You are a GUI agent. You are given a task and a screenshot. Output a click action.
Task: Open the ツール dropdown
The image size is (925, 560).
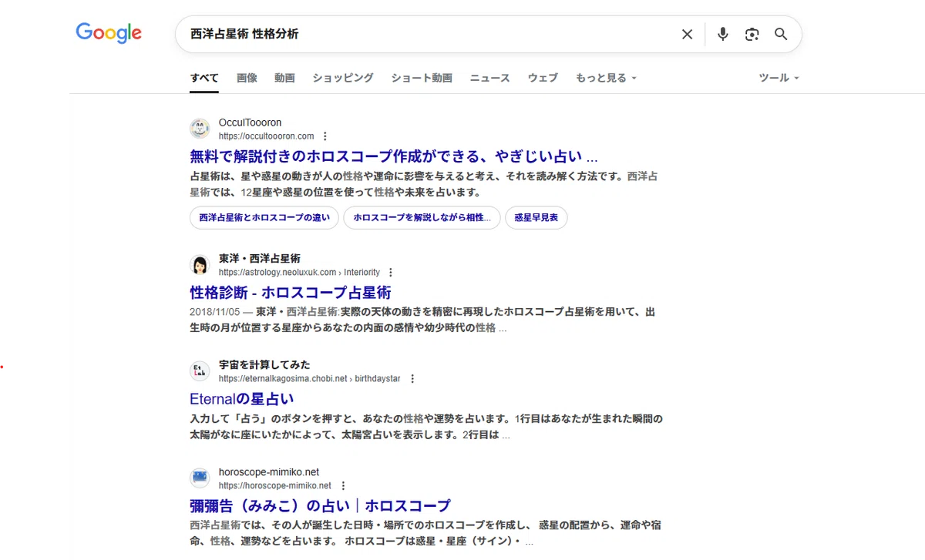[779, 78]
